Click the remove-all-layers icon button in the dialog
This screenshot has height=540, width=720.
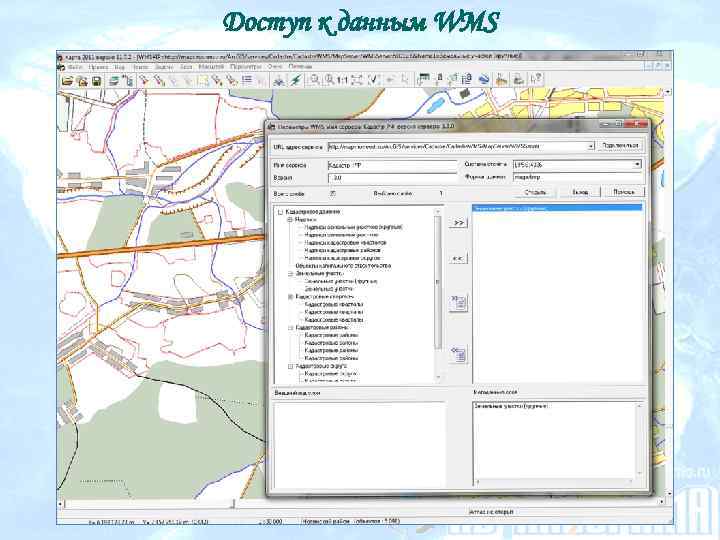pyautogui.click(x=458, y=354)
